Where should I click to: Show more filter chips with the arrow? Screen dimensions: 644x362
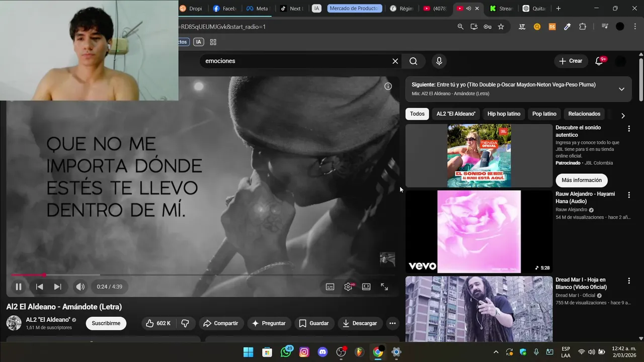point(623,116)
